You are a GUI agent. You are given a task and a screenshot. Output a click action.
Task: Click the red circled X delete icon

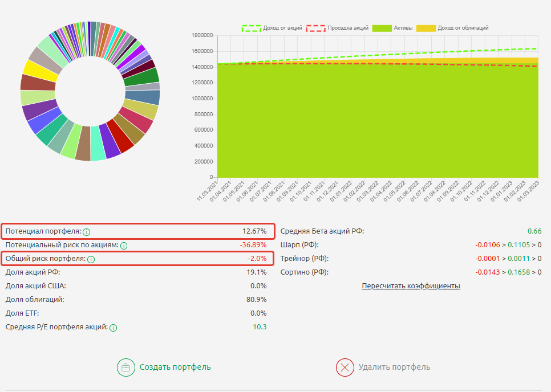pos(345,367)
